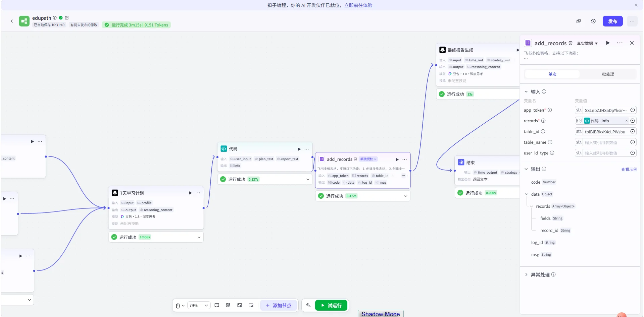
Task: Switch to the 批处理 tab
Action: pos(608,74)
